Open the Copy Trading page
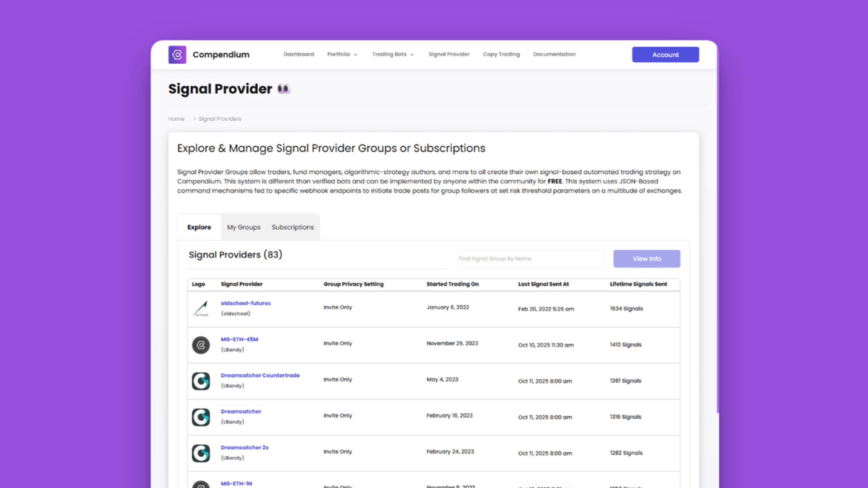This screenshot has height=488, width=868. [501, 54]
